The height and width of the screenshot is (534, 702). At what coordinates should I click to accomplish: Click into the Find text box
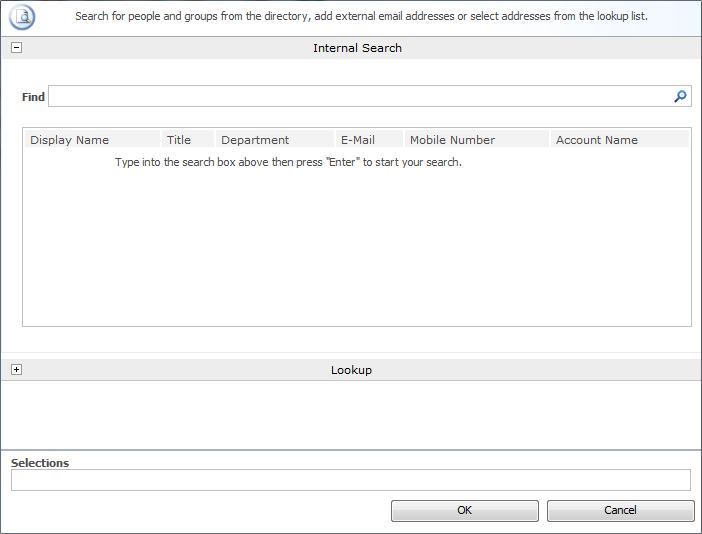tap(360, 96)
